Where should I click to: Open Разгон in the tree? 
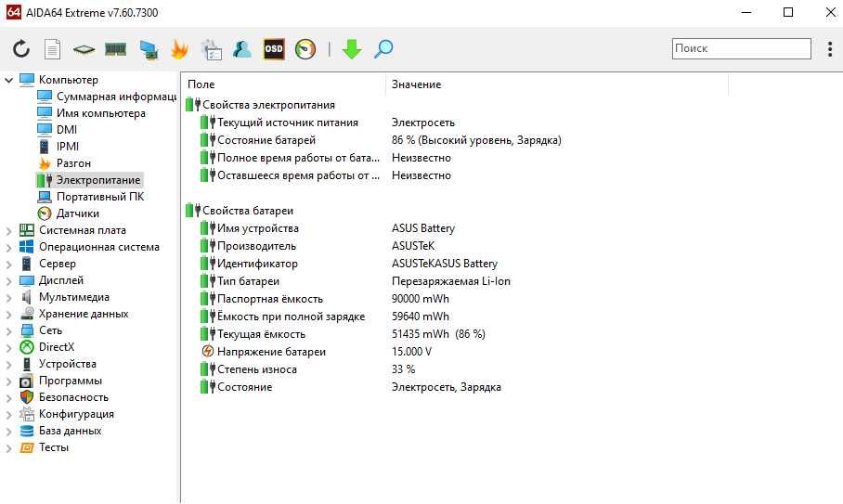tap(64, 163)
